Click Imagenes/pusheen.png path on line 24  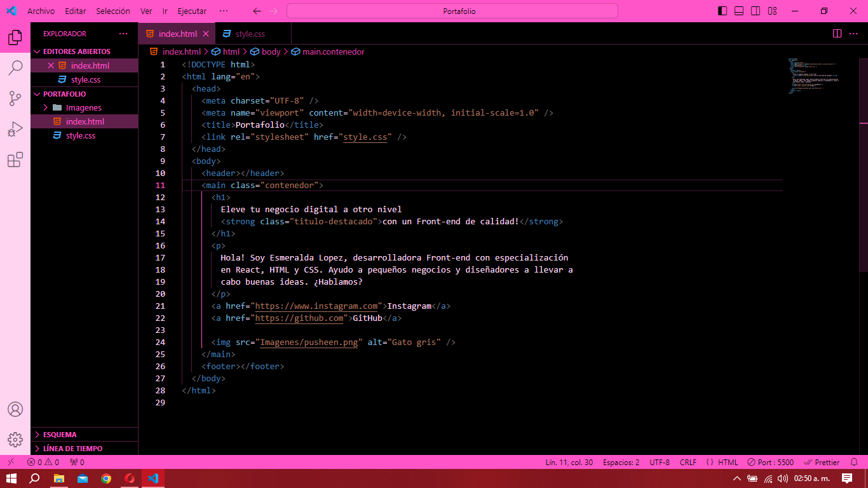tap(309, 342)
